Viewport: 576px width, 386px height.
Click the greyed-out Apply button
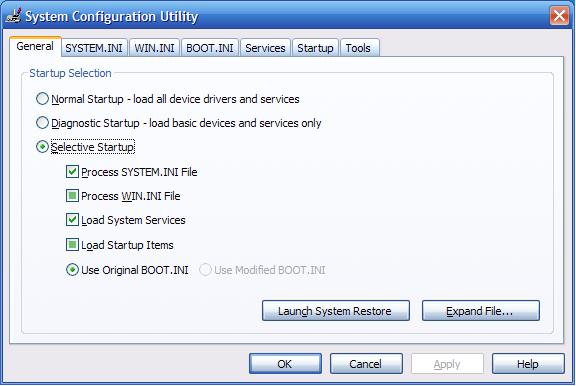click(447, 364)
